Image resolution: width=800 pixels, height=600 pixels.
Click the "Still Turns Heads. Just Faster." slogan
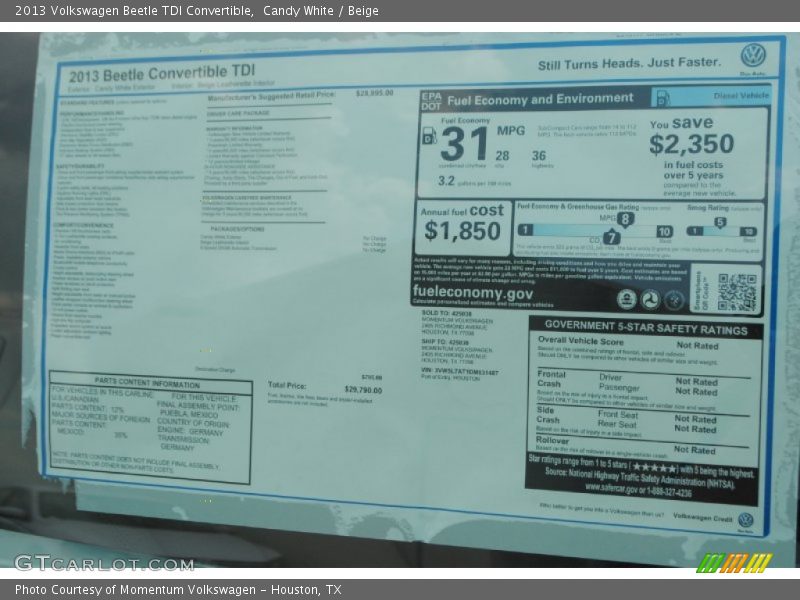(x=630, y=63)
